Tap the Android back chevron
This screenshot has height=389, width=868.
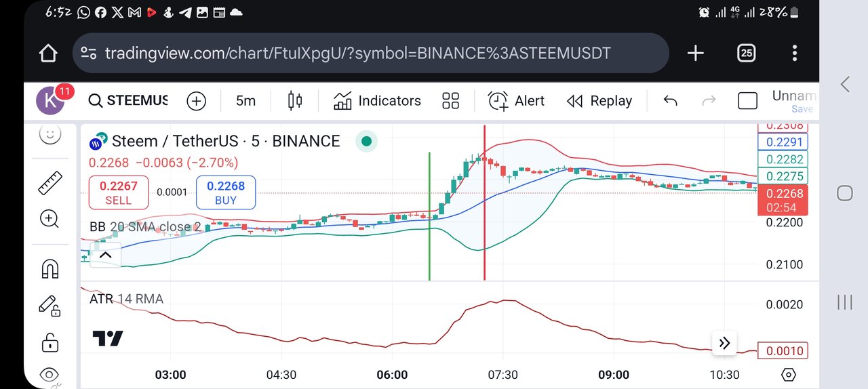point(844,84)
